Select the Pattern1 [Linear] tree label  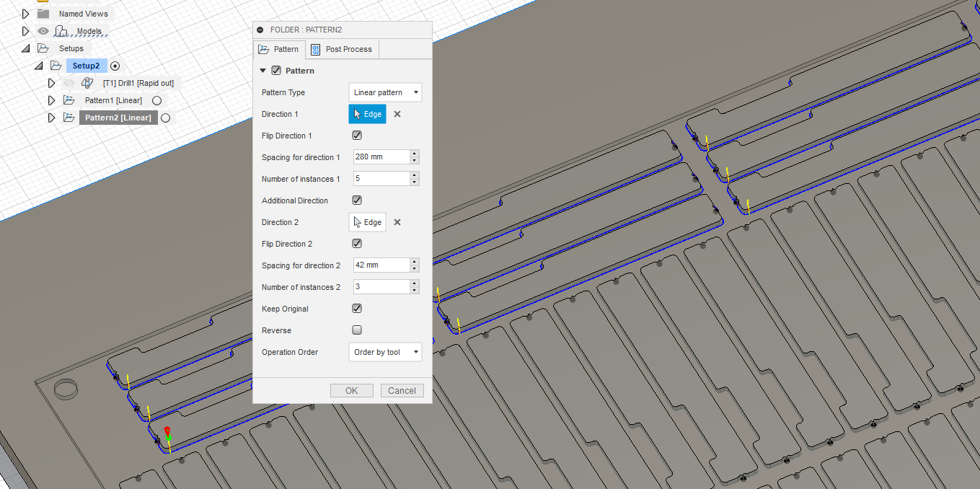pyautogui.click(x=113, y=100)
